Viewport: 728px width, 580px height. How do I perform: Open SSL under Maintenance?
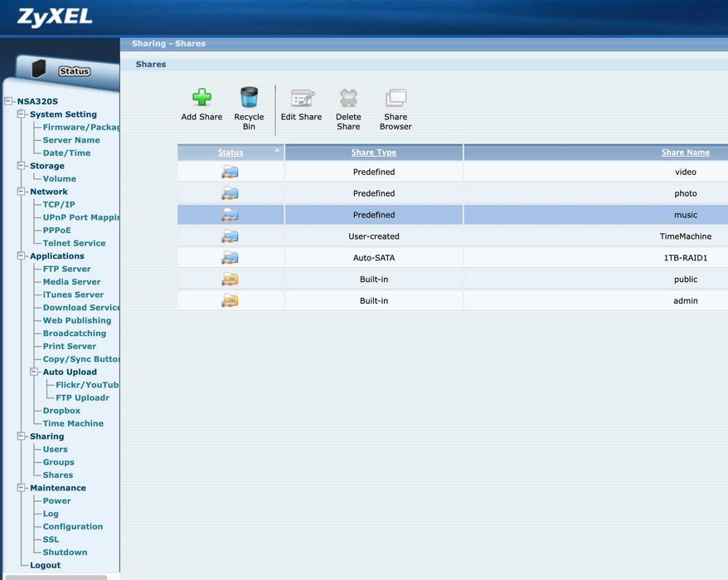pos(51,539)
